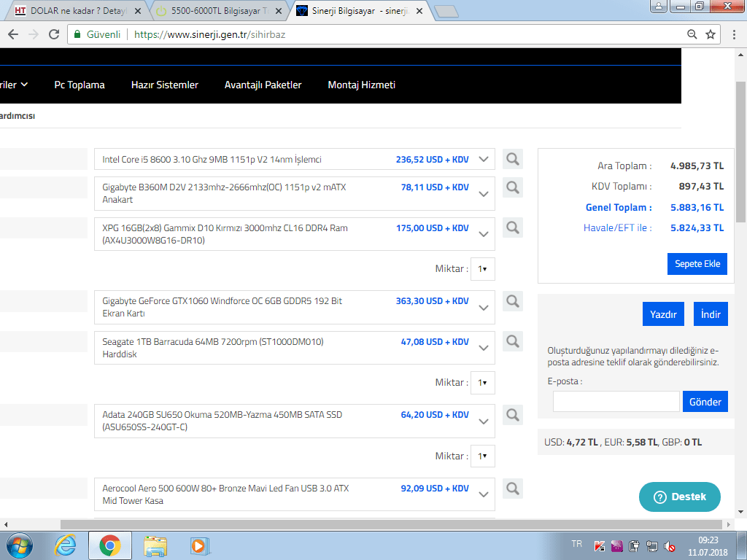Close the 5500-6000TL Bilgisayar tab
The height and width of the screenshot is (560, 747).
[279, 11]
